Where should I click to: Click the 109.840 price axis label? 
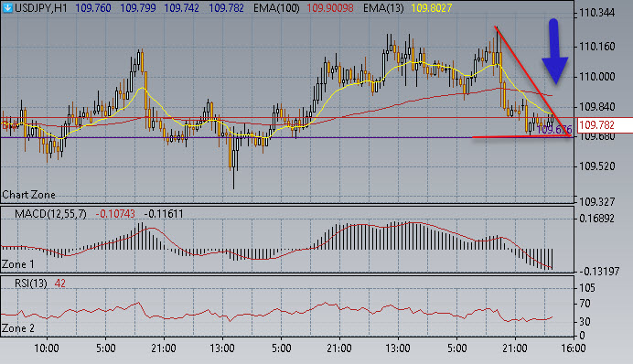(596, 107)
